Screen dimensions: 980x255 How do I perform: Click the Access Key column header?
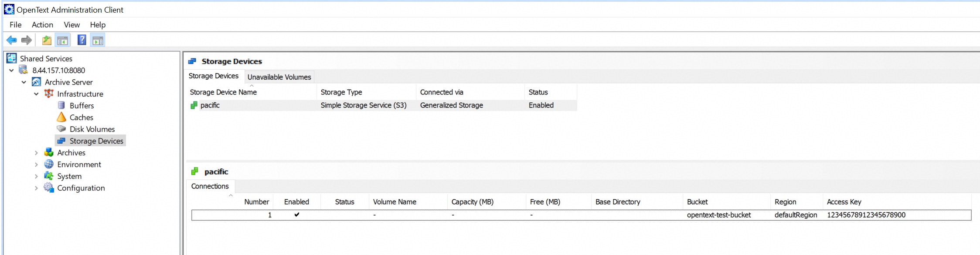coord(897,201)
